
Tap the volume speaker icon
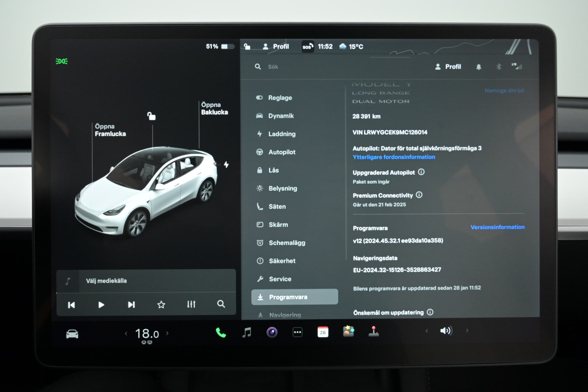pyautogui.click(x=446, y=331)
